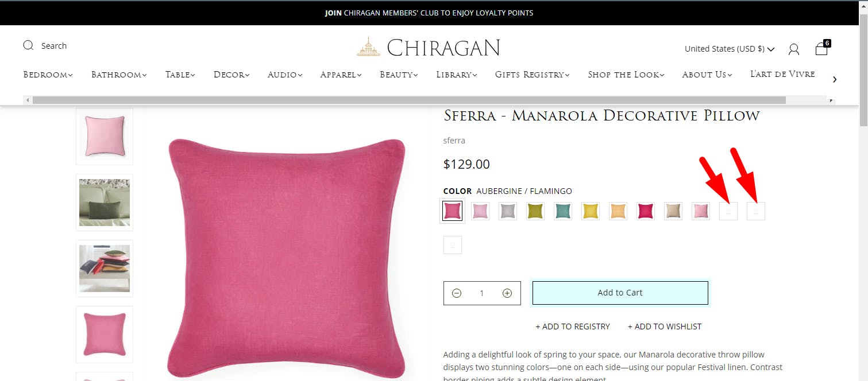
Task: Open the Decor menu
Action: coord(232,75)
